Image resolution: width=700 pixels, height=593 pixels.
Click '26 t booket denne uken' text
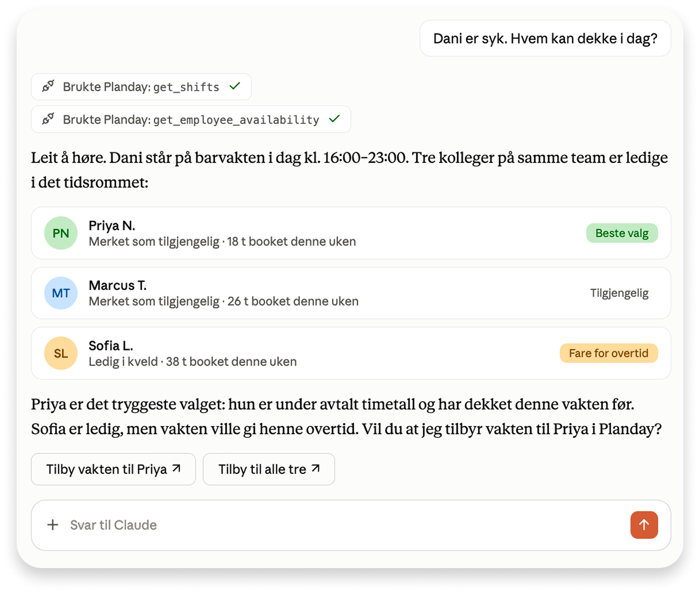[293, 301]
